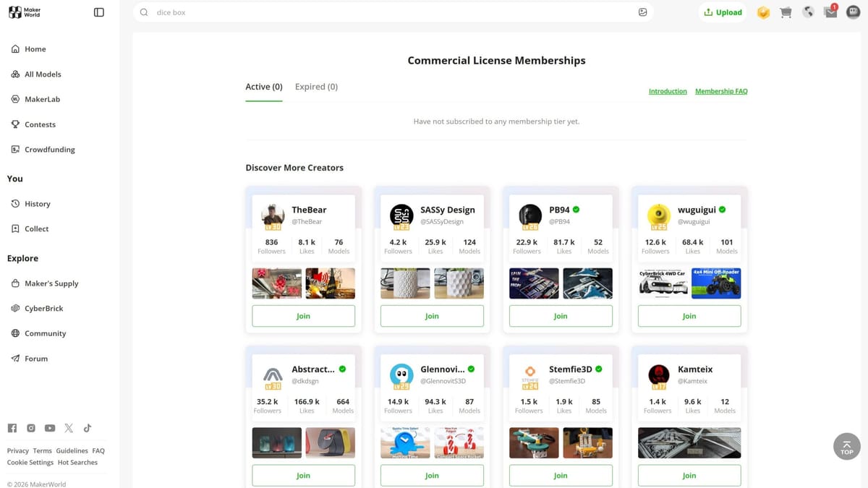868x488 pixels.
Task: Click Stemfie3D's profile avatar
Action: (530, 376)
